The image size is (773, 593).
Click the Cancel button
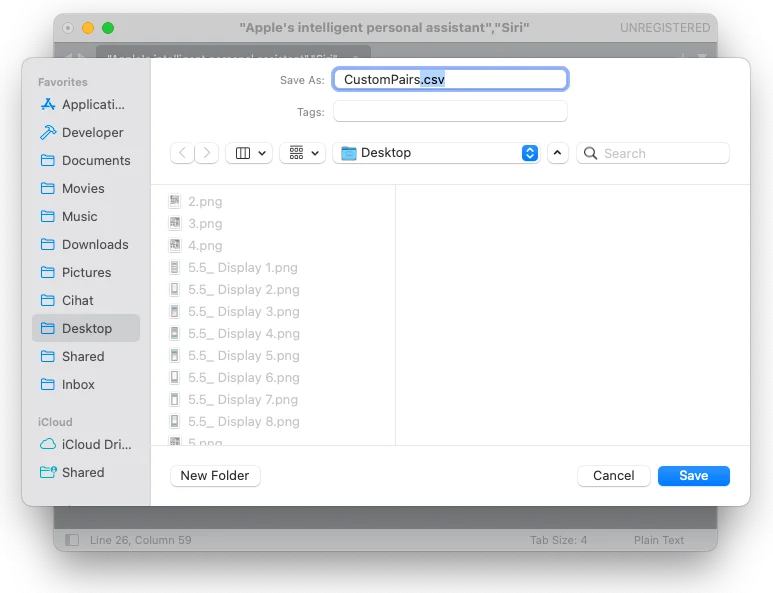[x=614, y=476]
